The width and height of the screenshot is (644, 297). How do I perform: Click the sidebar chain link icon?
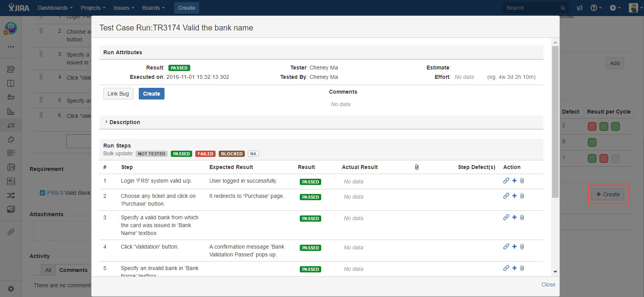11,232
